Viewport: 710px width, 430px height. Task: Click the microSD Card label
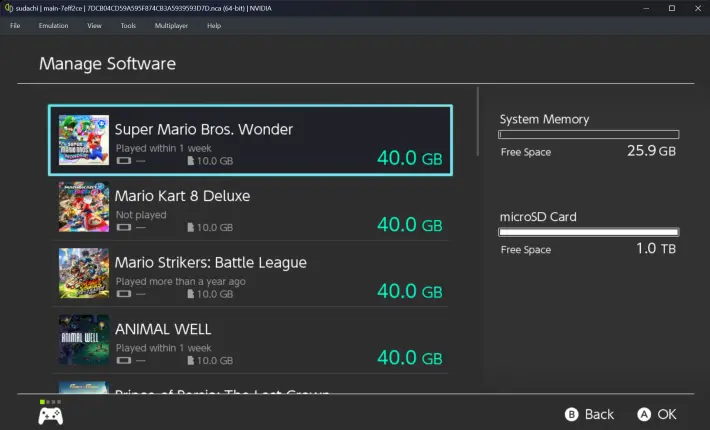(x=538, y=217)
